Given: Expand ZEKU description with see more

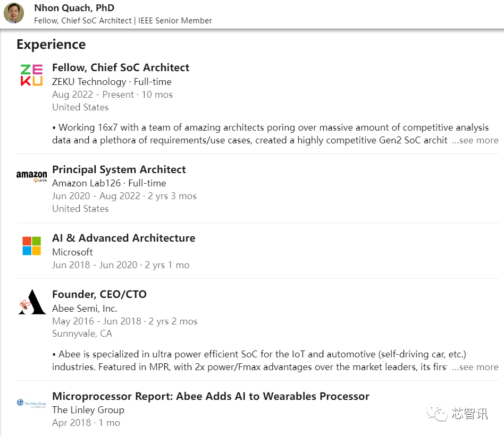Looking at the screenshot, I should point(475,140).
